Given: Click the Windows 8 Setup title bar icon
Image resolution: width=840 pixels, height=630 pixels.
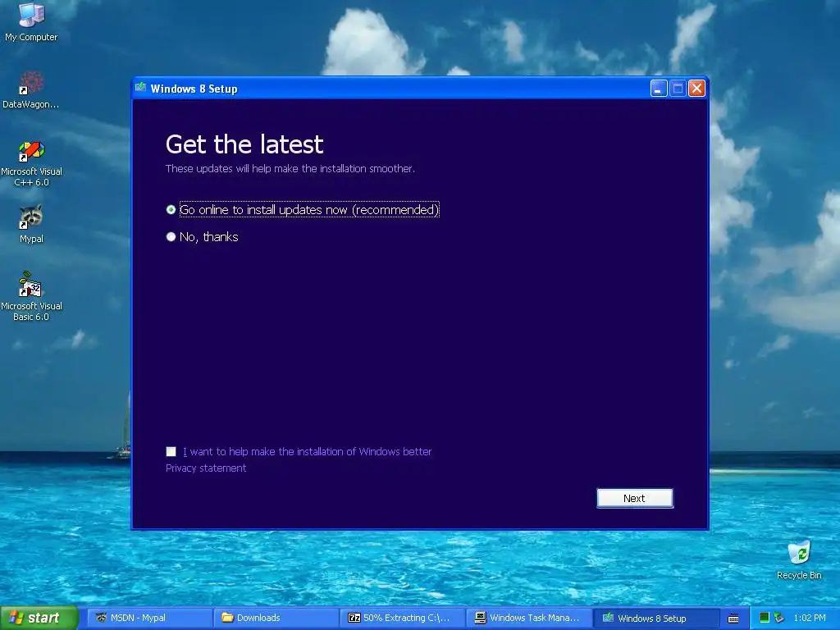Looking at the screenshot, I should coord(141,88).
